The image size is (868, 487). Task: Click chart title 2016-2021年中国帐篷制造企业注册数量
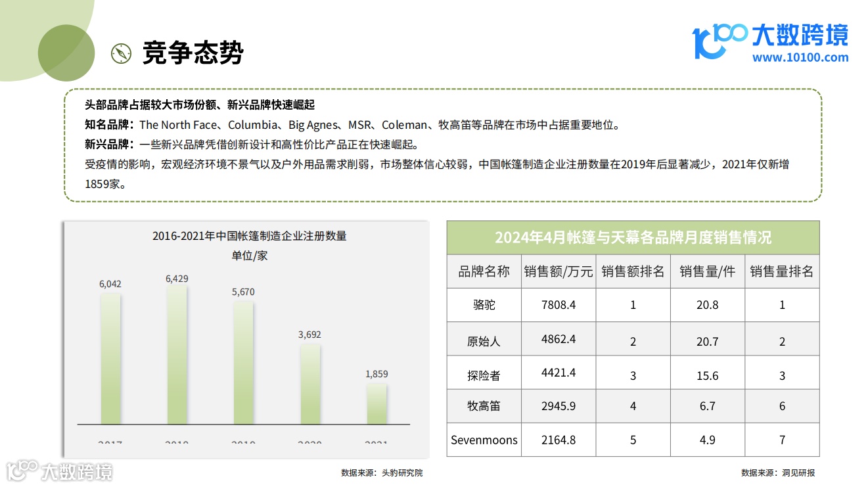tap(249, 236)
